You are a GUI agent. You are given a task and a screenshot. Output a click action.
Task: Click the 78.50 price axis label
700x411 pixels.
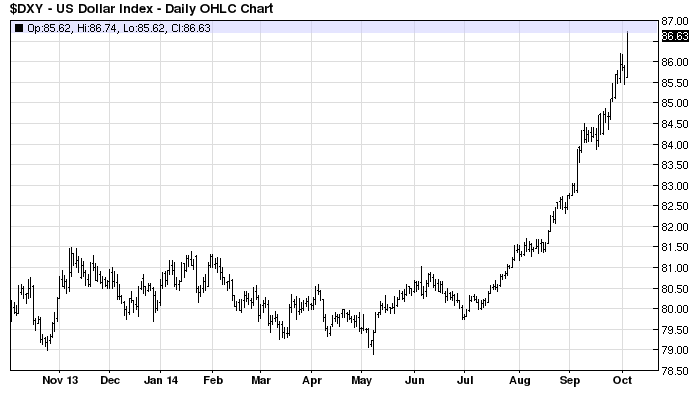(x=675, y=371)
